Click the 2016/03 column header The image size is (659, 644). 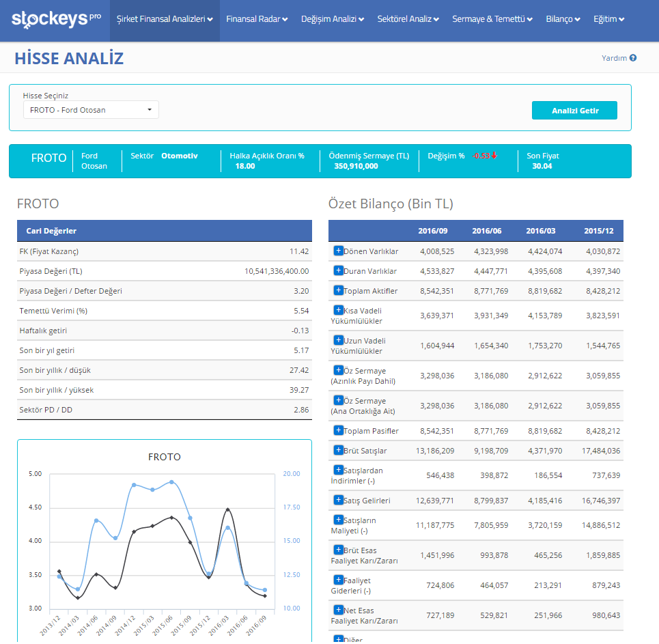[540, 231]
